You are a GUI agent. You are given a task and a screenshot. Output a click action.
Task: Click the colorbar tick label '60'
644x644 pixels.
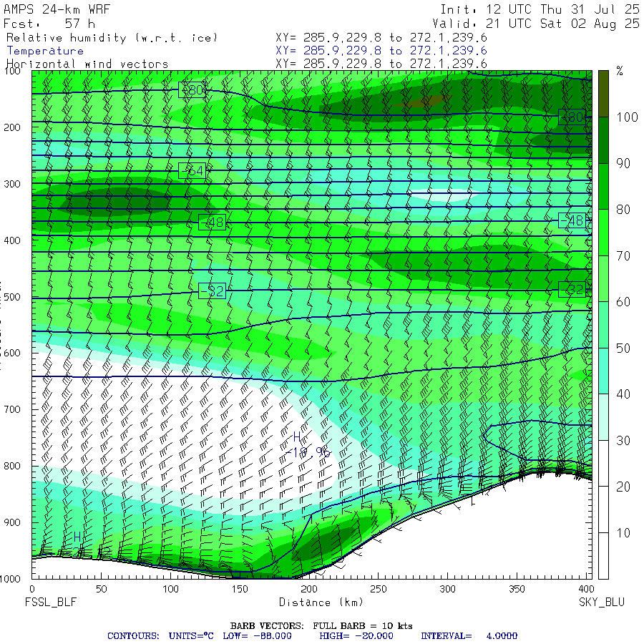click(x=623, y=302)
